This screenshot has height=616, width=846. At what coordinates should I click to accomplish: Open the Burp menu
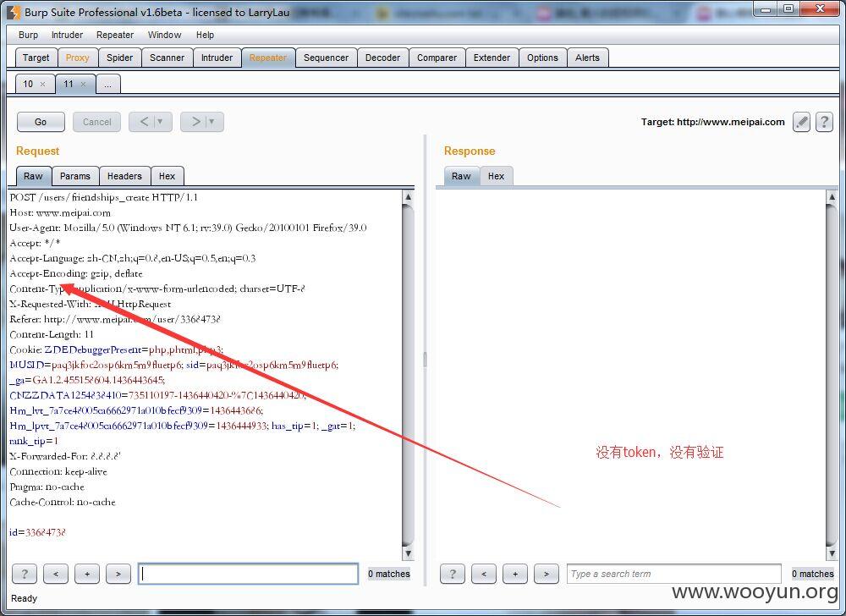(28, 35)
